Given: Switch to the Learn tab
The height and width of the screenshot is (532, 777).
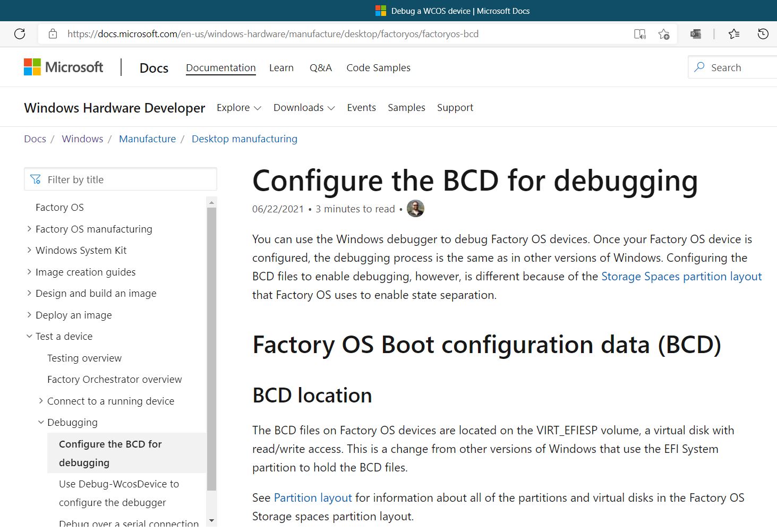Looking at the screenshot, I should pyautogui.click(x=281, y=67).
